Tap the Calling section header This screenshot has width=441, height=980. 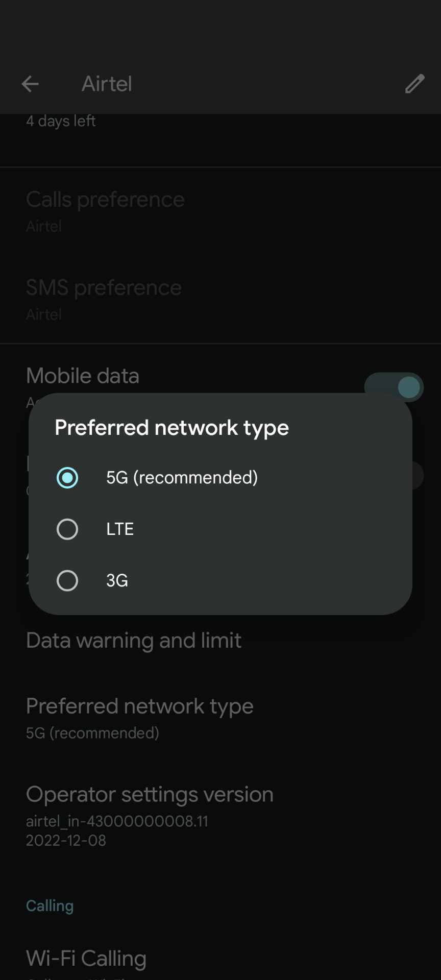(50, 906)
